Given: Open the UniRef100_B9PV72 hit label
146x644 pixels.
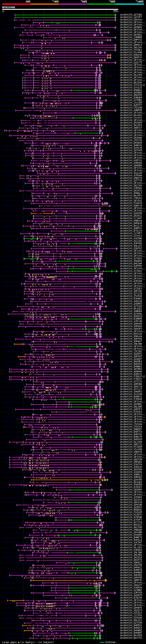Looking at the screenshot, I should pos(131,40).
